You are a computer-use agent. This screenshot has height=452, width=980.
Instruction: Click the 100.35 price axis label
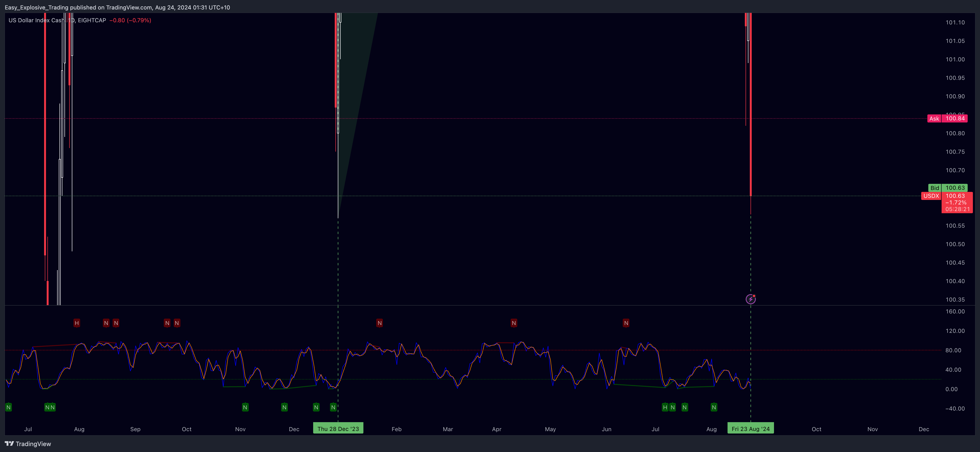[955, 300]
